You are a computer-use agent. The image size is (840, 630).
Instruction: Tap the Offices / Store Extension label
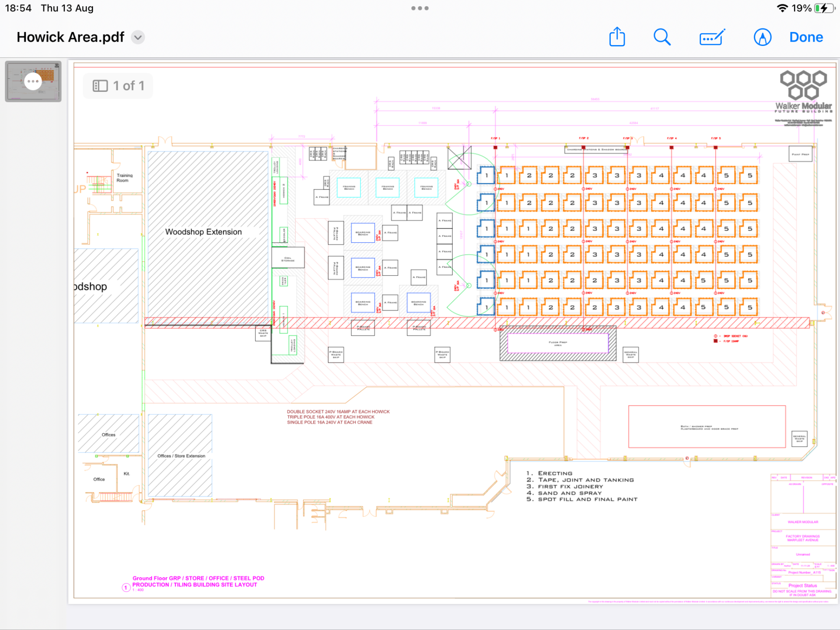pos(181,456)
